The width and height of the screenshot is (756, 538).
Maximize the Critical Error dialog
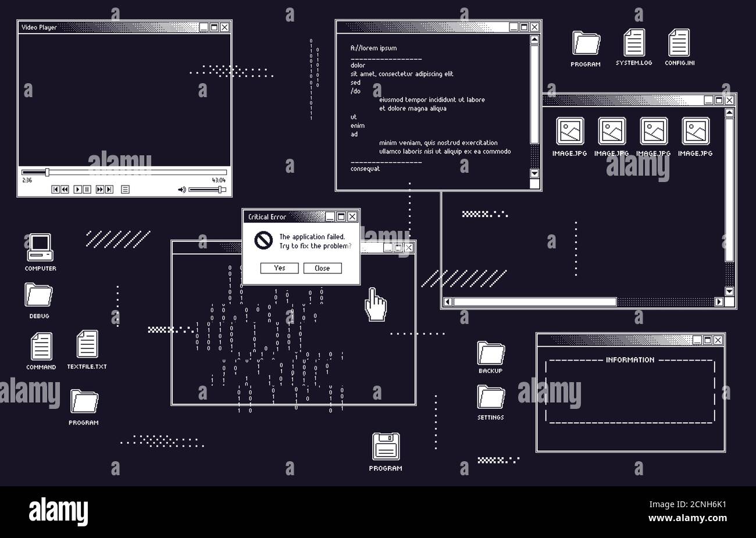click(x=341, y=216)
